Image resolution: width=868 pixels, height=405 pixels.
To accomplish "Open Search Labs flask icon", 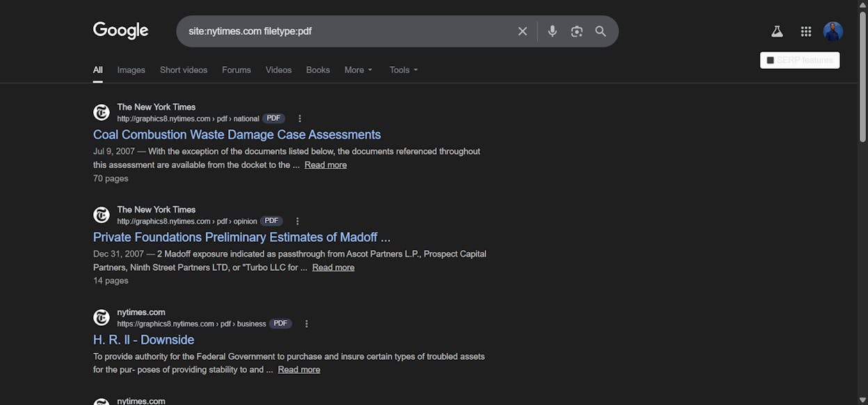I will pyautogui.click(x=777, y=31).
